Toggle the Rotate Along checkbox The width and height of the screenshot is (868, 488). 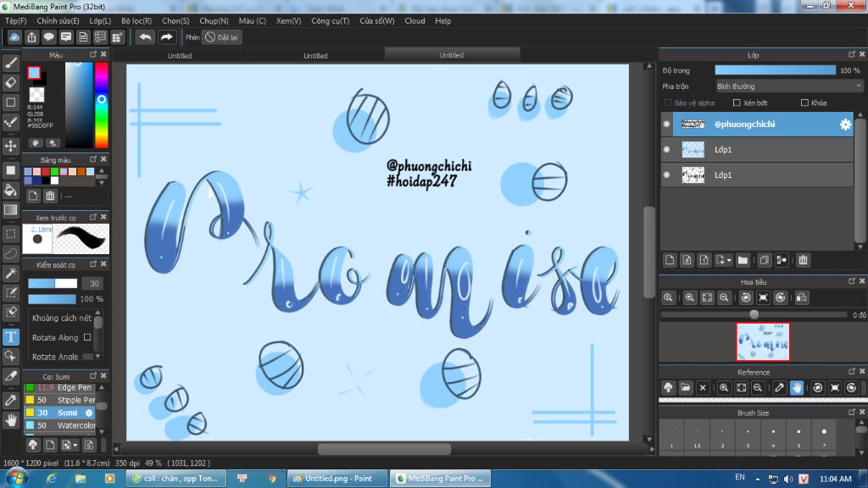(87, 337)
